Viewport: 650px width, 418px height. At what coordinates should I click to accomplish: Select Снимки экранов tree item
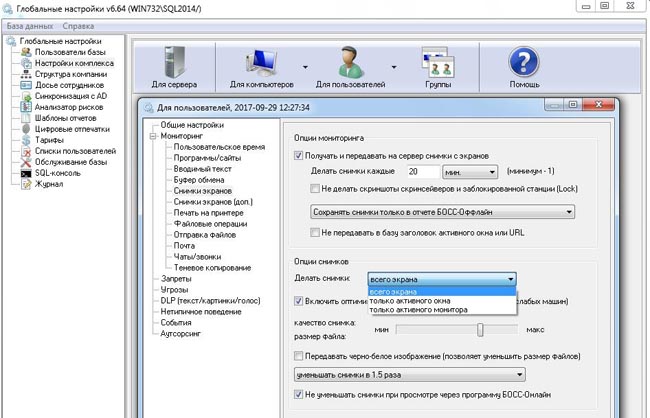[x=202, y=191]
